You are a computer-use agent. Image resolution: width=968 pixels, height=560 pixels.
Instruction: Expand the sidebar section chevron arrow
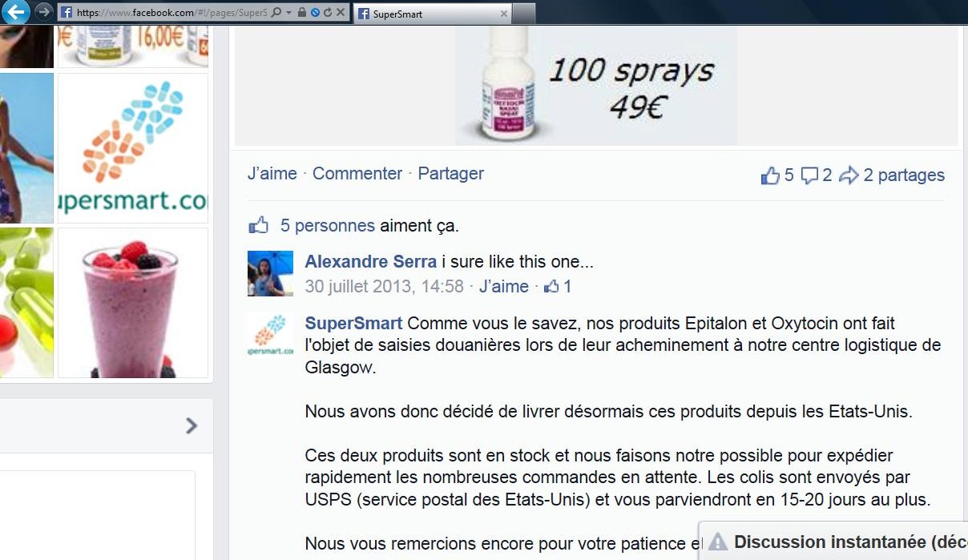coord(192,425)
